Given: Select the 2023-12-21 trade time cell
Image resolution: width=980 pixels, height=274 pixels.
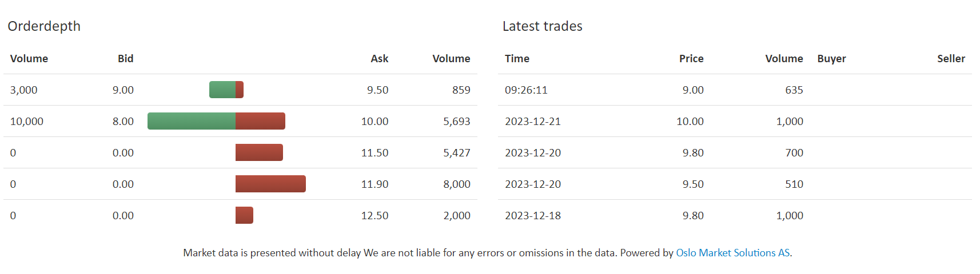Looking at the screenshot, I should [x=533, y=122].
